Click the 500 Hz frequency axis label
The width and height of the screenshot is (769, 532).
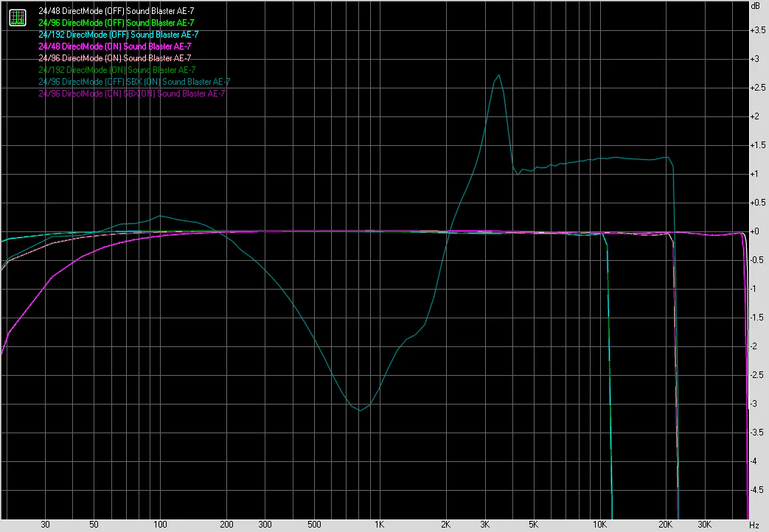pos(314,524)
